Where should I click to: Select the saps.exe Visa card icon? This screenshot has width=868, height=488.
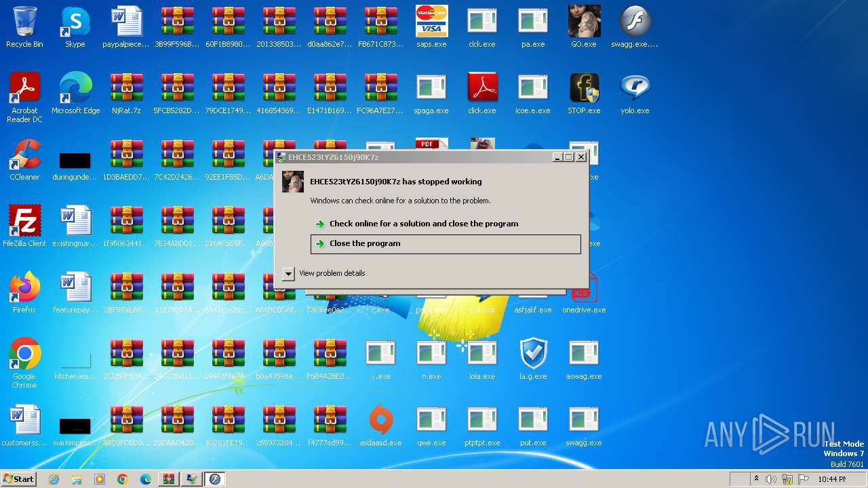pos(431,27)
